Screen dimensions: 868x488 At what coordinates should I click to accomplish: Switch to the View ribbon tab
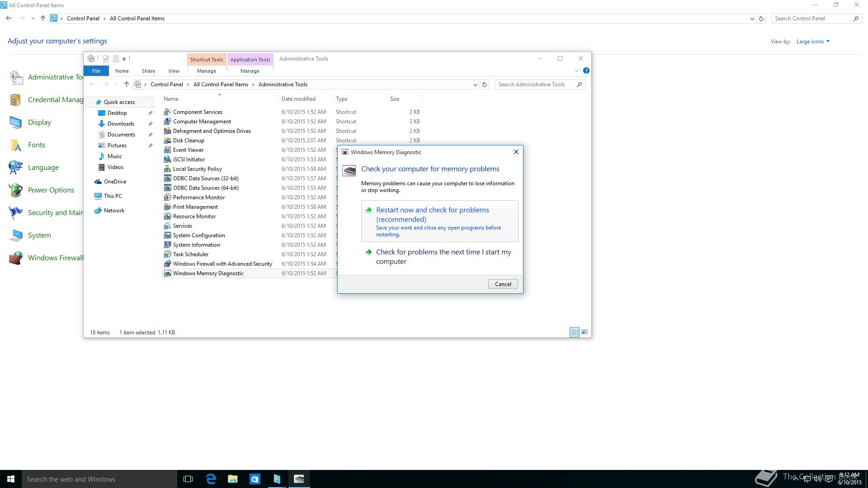[174, 71]
